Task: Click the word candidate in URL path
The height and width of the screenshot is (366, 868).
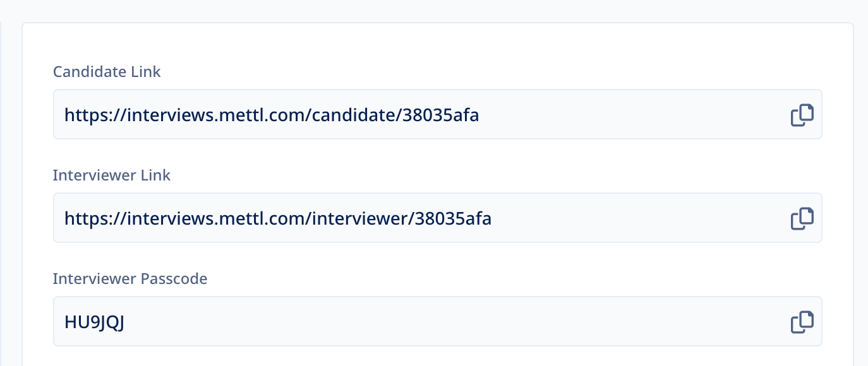Action: coord(354,115)
